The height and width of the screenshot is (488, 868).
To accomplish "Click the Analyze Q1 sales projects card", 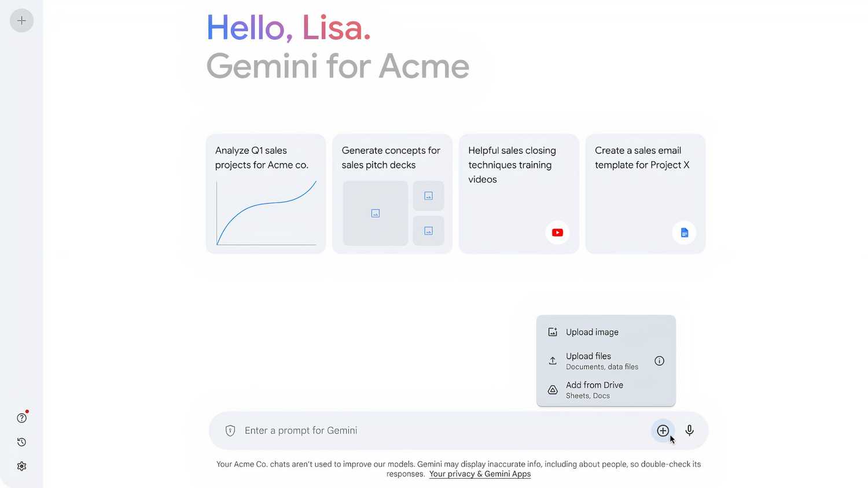I will (265, 193).
